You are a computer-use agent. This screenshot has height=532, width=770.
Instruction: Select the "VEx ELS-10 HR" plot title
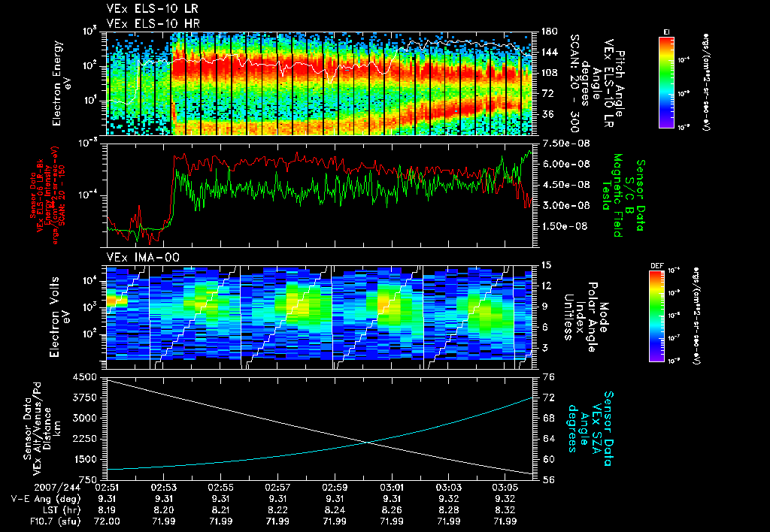coord(153,23)
